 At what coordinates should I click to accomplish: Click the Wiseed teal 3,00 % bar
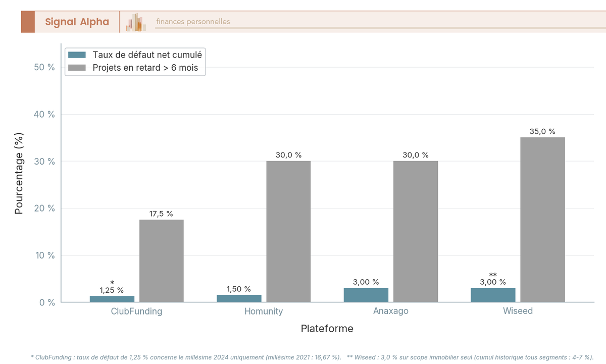[493, 295]
